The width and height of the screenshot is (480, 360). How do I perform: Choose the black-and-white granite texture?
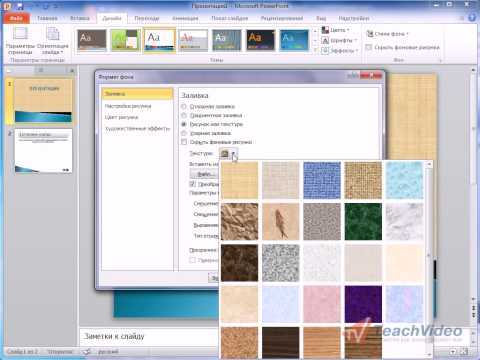point(281,263)
